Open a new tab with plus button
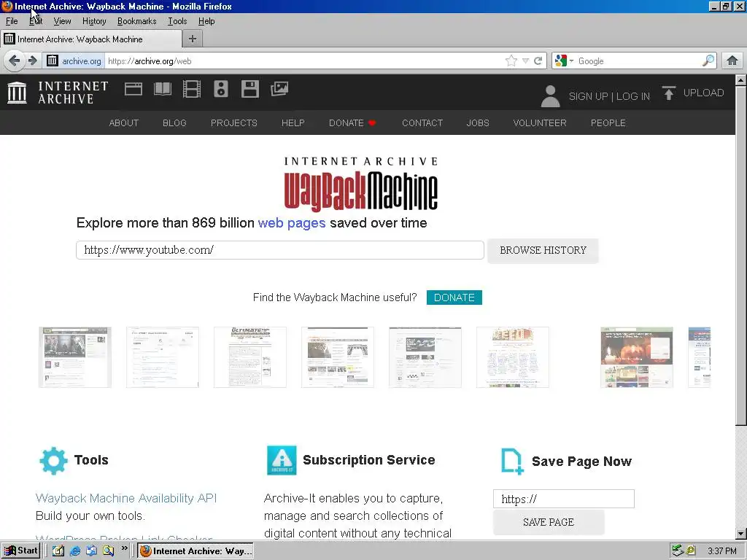 [x=193, y=39]
